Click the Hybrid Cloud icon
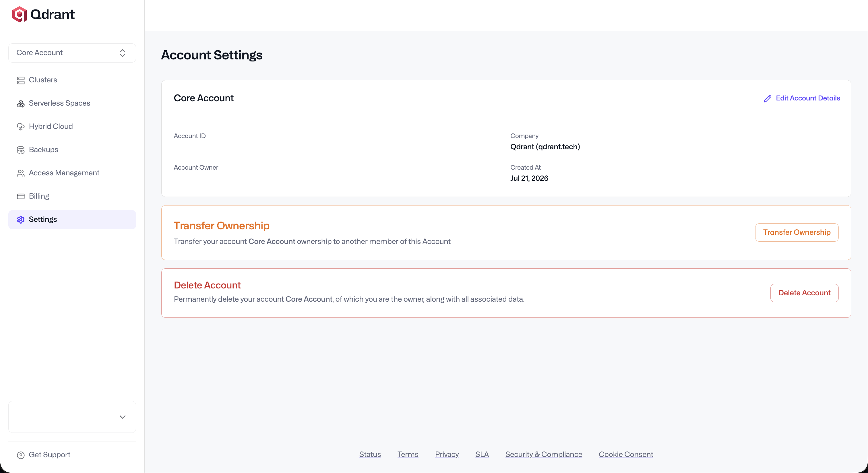 (x=21, y=127)
